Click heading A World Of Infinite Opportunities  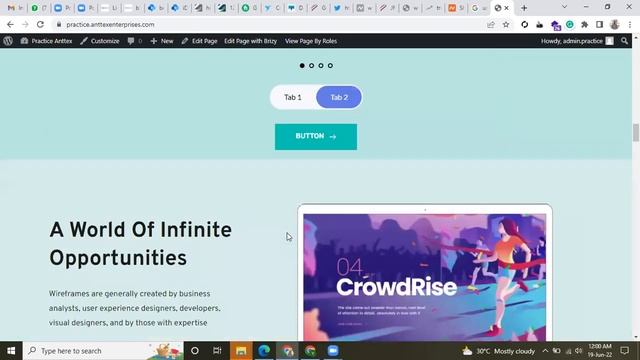click(140, 244)
